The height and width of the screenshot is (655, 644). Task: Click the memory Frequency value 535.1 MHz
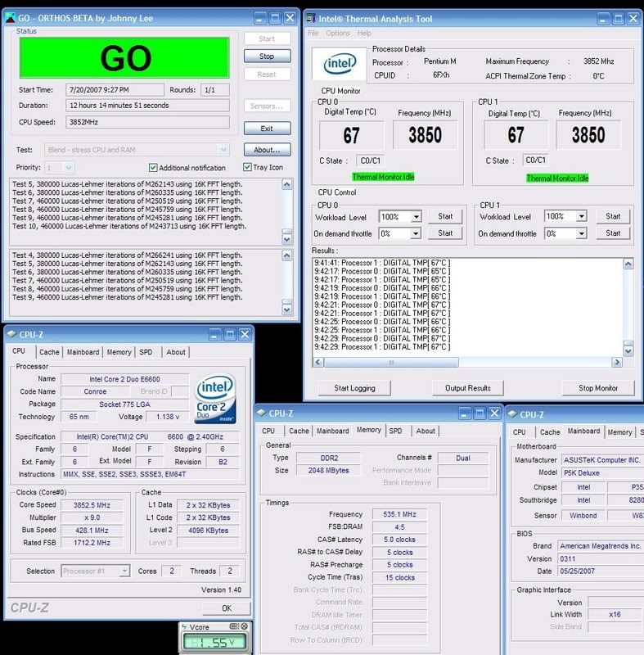[x=399, y=514]
